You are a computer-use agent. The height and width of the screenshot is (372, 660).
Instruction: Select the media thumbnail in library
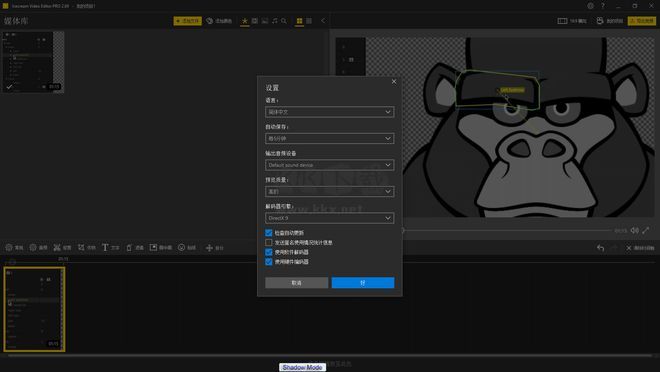34,61
